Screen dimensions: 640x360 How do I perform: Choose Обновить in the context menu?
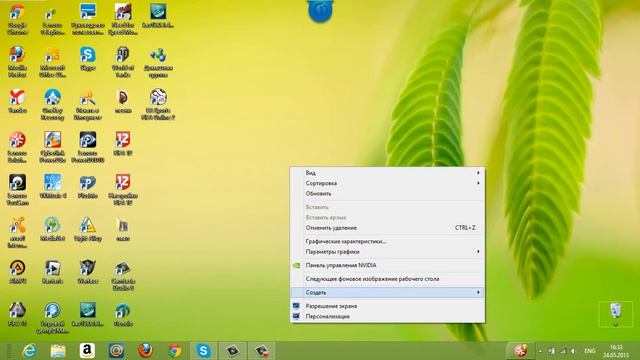point(387,193)
